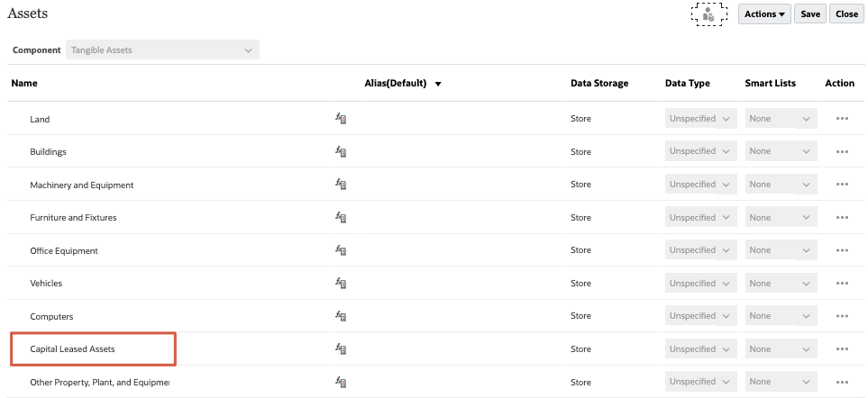Viewport: 868px width, 398px height.
Task: Open formula icon for Vehicles row
Action: pyautogui.click(x=341, y=283)
